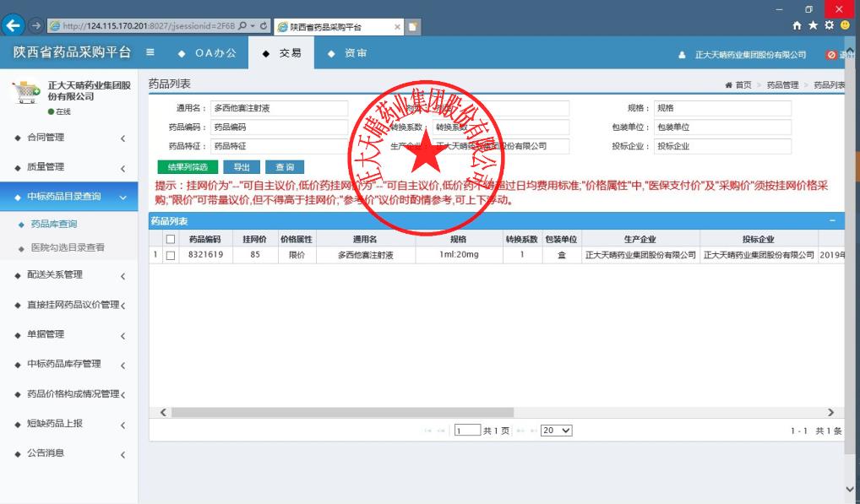Expand 质量管理 menu
The height and width of the screenshot is (504, 860).
69,167
